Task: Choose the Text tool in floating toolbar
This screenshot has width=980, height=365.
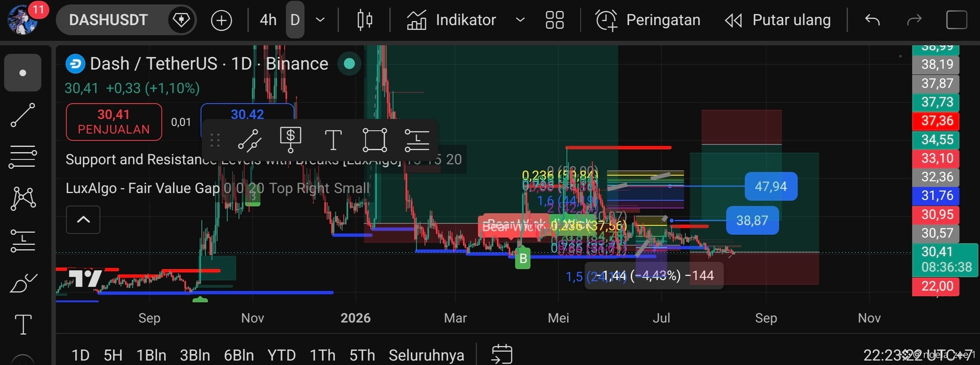Action: [x=333, y=140]
